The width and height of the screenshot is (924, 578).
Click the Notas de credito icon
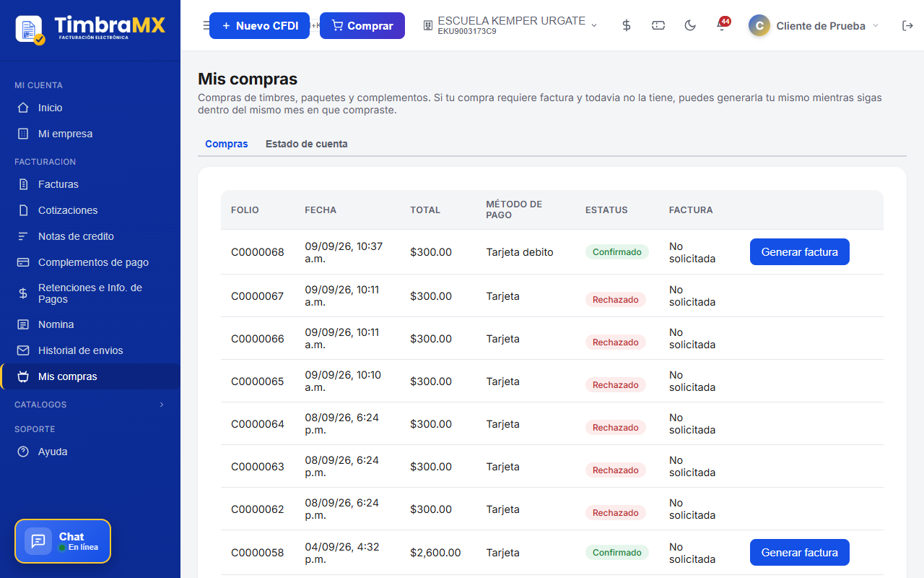23,236
